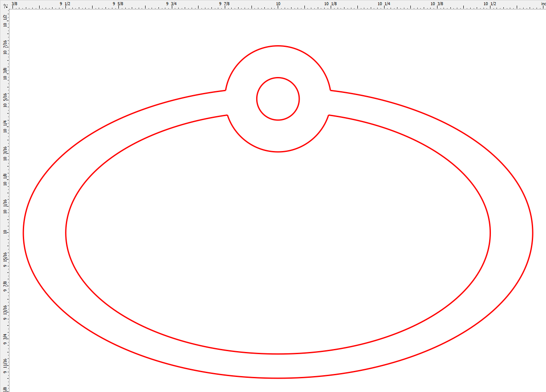Click the 9 3/4 horizontal ruler label
546x392 pixels.
[x=171, y=3]
